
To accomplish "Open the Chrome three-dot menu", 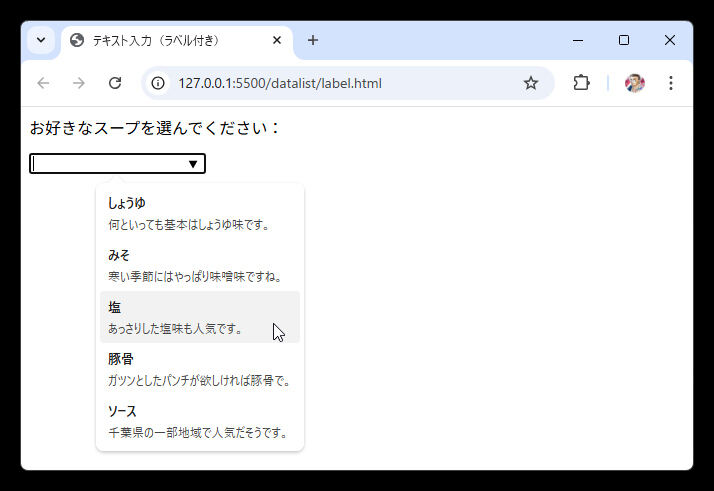I will [671, 83].
